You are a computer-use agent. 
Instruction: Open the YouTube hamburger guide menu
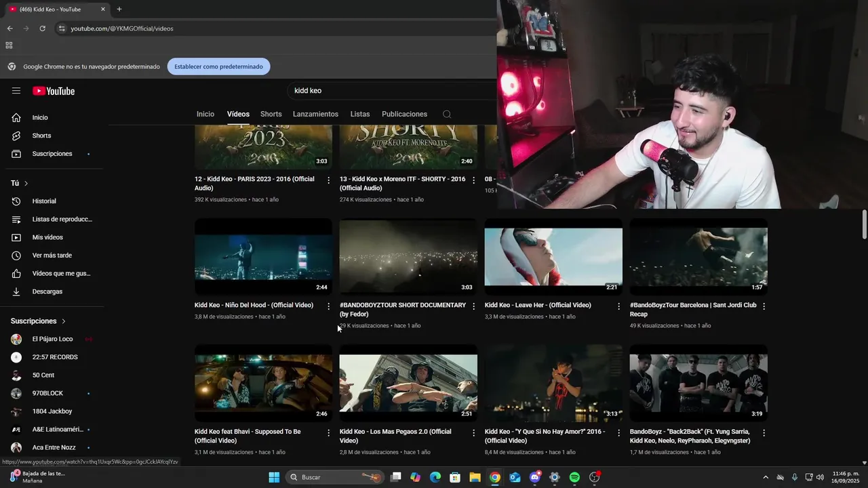(x=16, y=91)
